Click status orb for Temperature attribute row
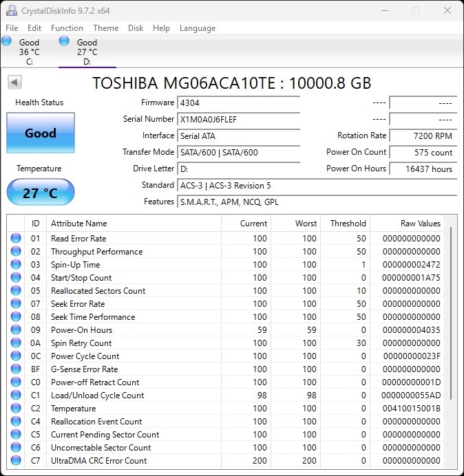Viewport: 464px width, 476px height. [16, 408]
